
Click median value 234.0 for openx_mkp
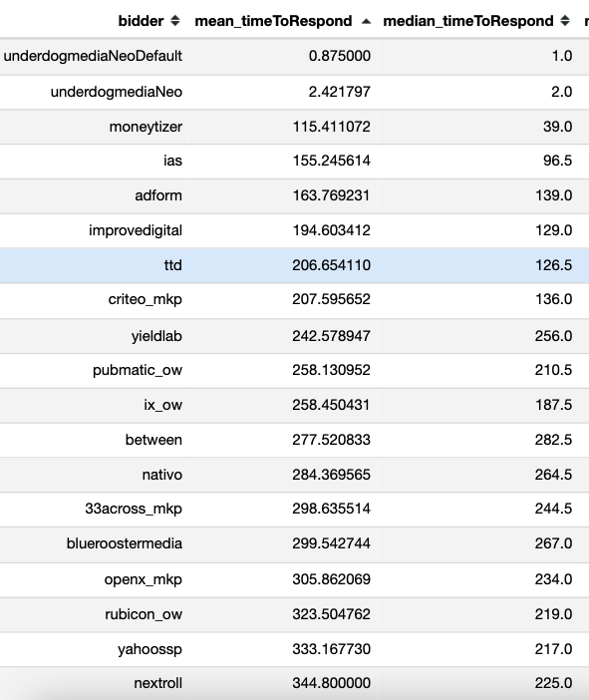554,579
